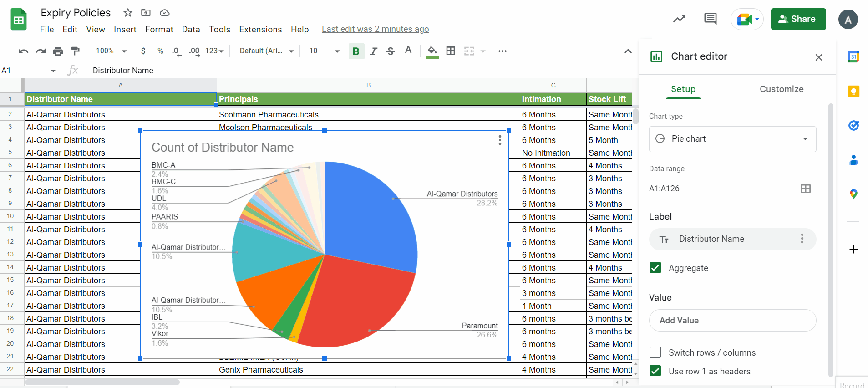Star the Expiry Policies document
The image size is (868, 388).
coord(128,13)
